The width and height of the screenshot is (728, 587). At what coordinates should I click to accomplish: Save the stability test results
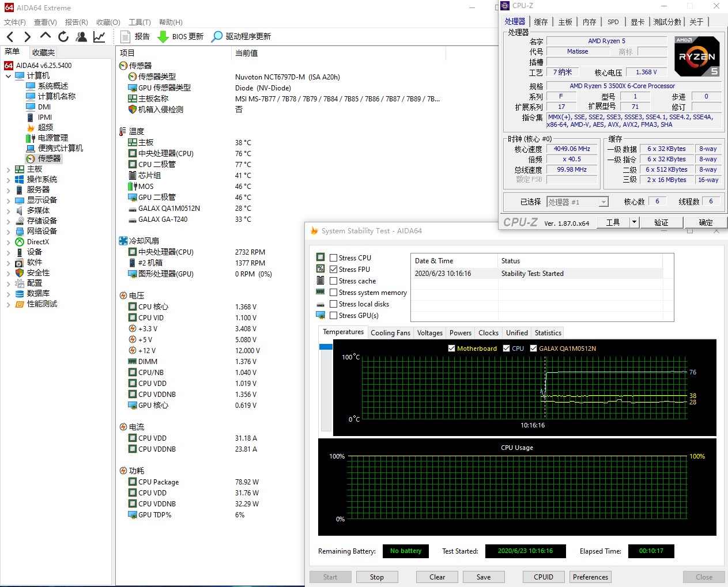point(484,577)
